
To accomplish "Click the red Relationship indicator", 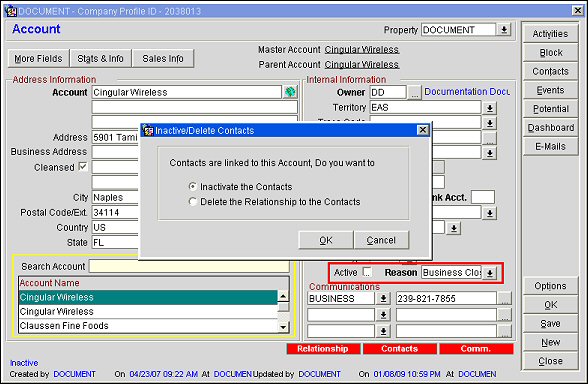I will tap(323, 349).
